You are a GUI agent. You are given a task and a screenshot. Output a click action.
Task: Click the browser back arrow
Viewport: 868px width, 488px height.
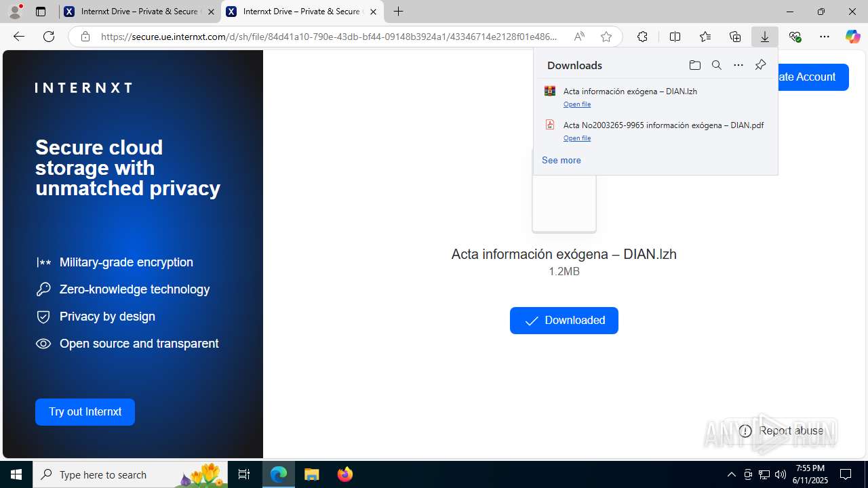19,37
